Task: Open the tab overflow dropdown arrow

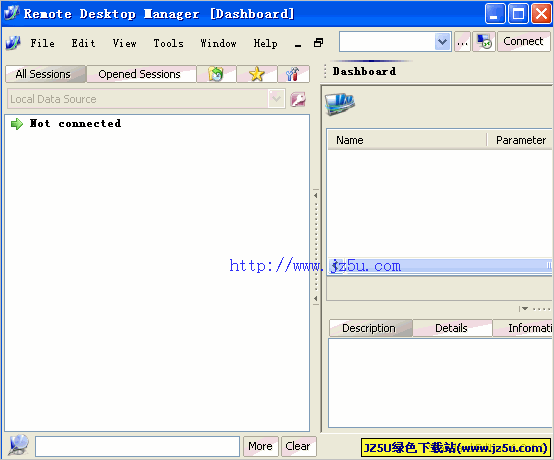Action: click(x=525, y=309)
